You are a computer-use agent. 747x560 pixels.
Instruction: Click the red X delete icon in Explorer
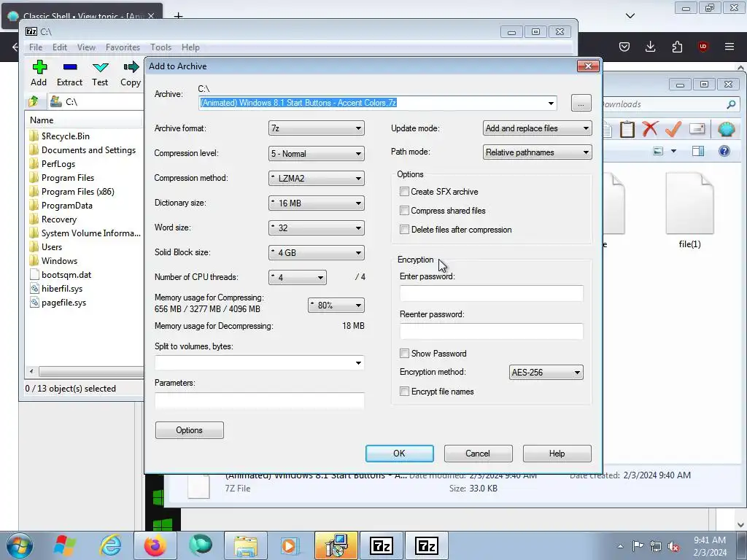(650, 129)
